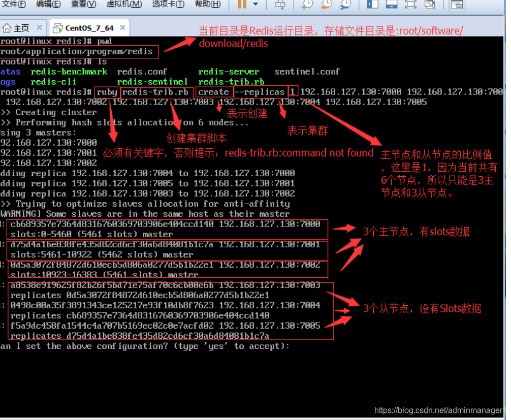Click 'replicates cb689357e7364d831676036970390​6e404ccd140' line
The image size is (511, 420).
(x=140, y=315)
